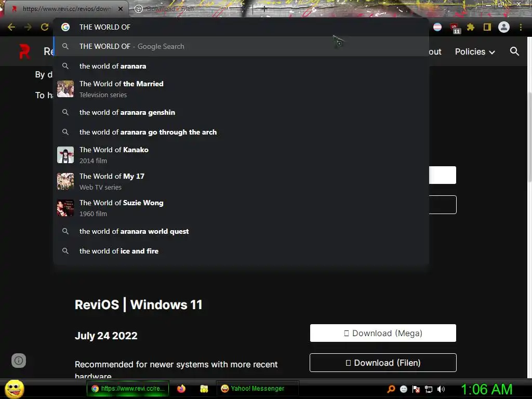Click the July 24 2022 date text
Image resolution: width=532 pixels, height=399 pixels.
pos(106,336)
